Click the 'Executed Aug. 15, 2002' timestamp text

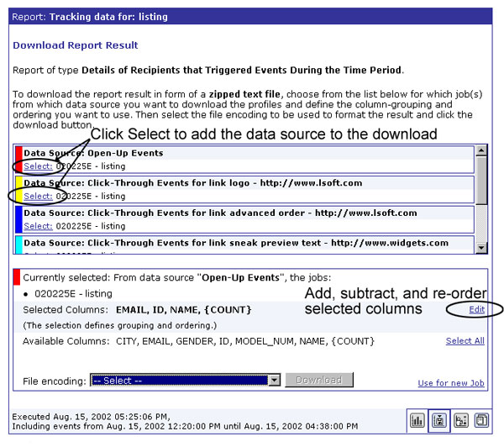(91, 417)
